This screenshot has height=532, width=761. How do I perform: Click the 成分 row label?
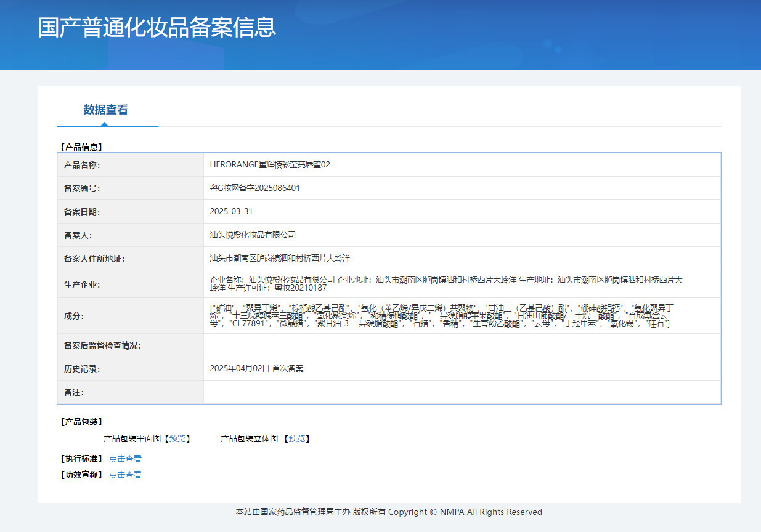coord(73,316)
